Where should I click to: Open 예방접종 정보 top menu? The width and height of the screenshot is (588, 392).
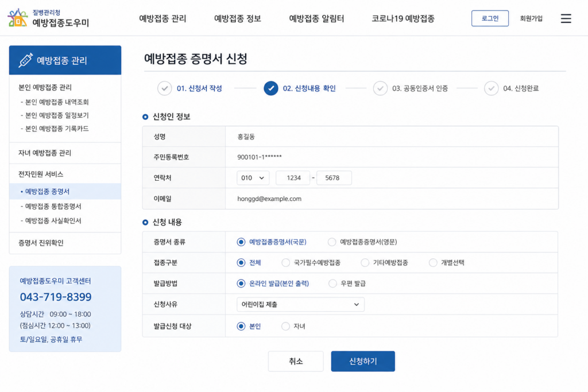[x=238, y=18]
